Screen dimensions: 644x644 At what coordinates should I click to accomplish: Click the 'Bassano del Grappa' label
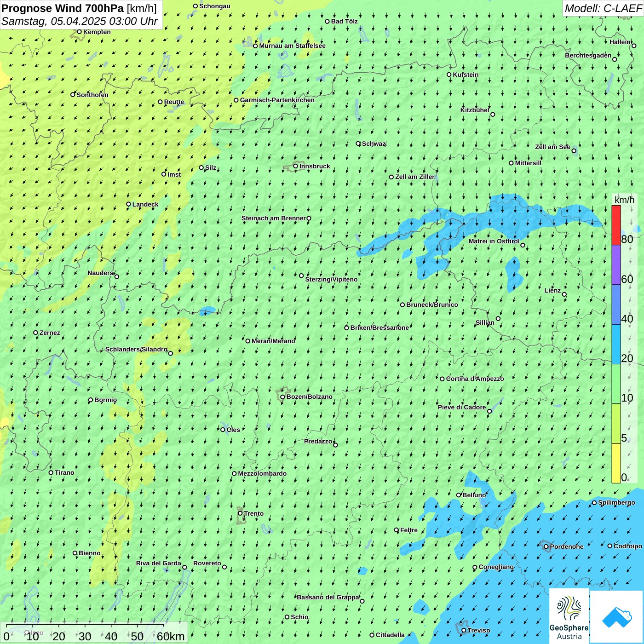[x=328, y=597]
